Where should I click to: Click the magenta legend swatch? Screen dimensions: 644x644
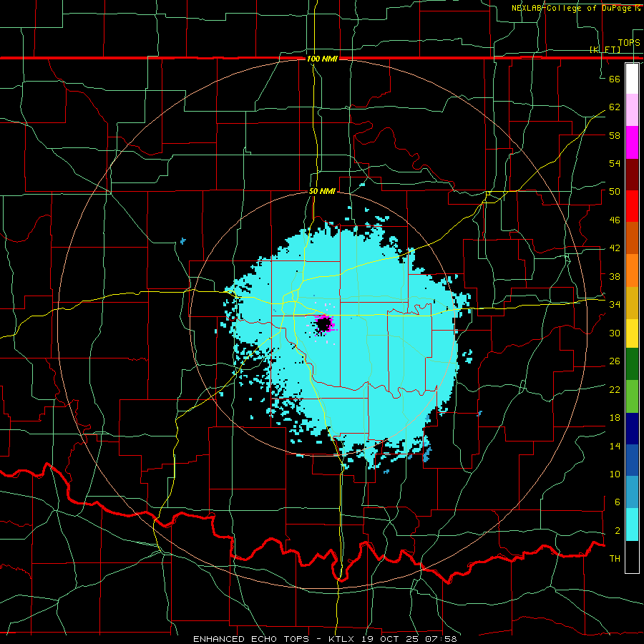click(632, 142)
